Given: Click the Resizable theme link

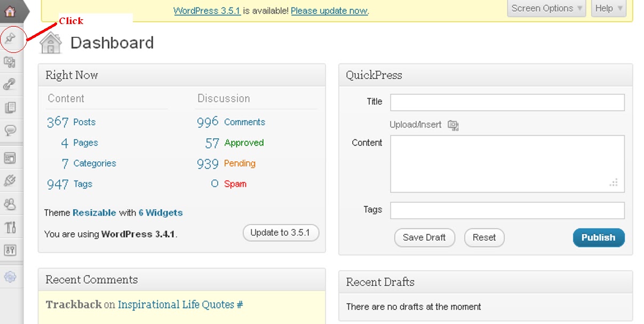Looking at the screenshot, I should coord(94,212).
